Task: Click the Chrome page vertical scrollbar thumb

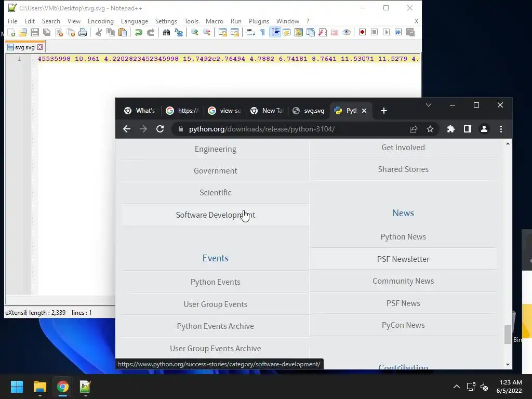Action: 508,335
